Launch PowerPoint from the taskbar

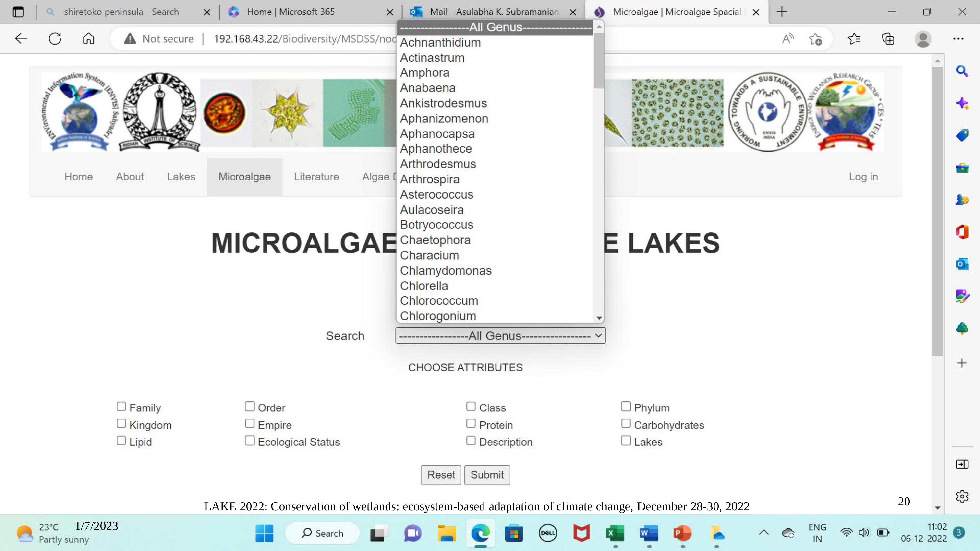(x=682, y=533)
